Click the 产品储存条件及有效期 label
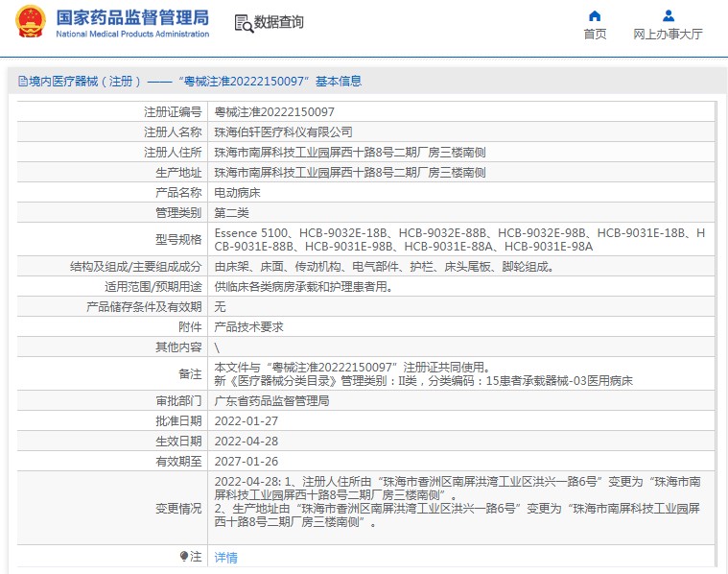The height and width of the screenshot is (574, 728). coord(144,307)
